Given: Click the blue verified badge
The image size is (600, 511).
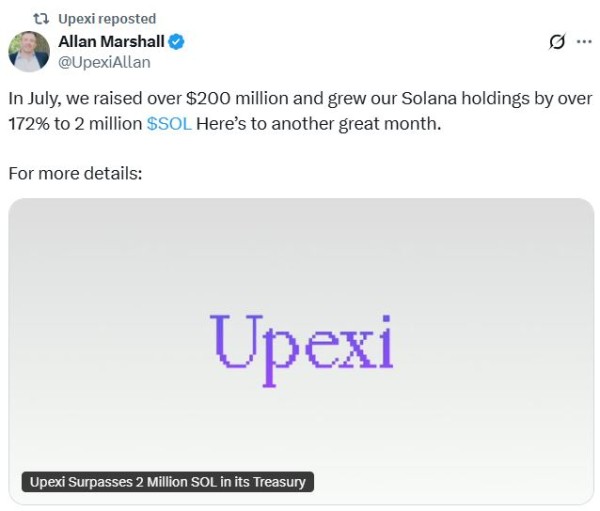Looking at the screenshot, I should (175, 42).
